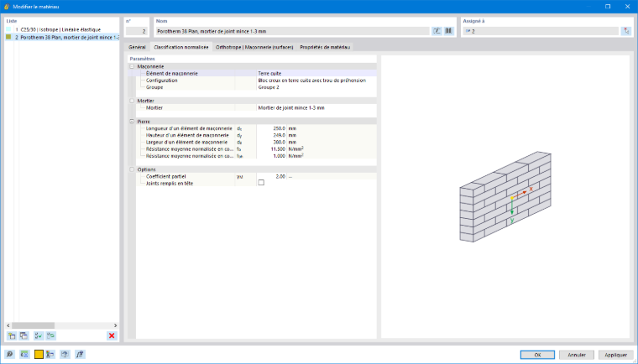Click the Annuler button
The image size is (638, 364).
pos(577,355)
